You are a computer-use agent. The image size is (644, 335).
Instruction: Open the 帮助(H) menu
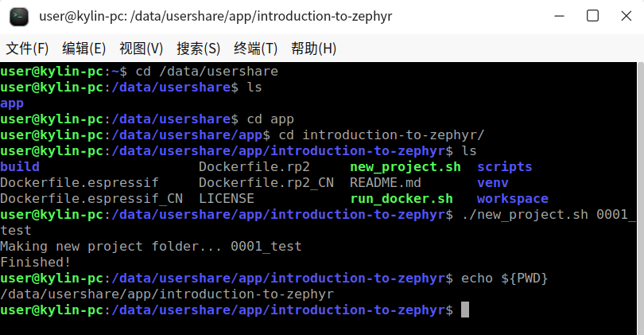(313, 49)
